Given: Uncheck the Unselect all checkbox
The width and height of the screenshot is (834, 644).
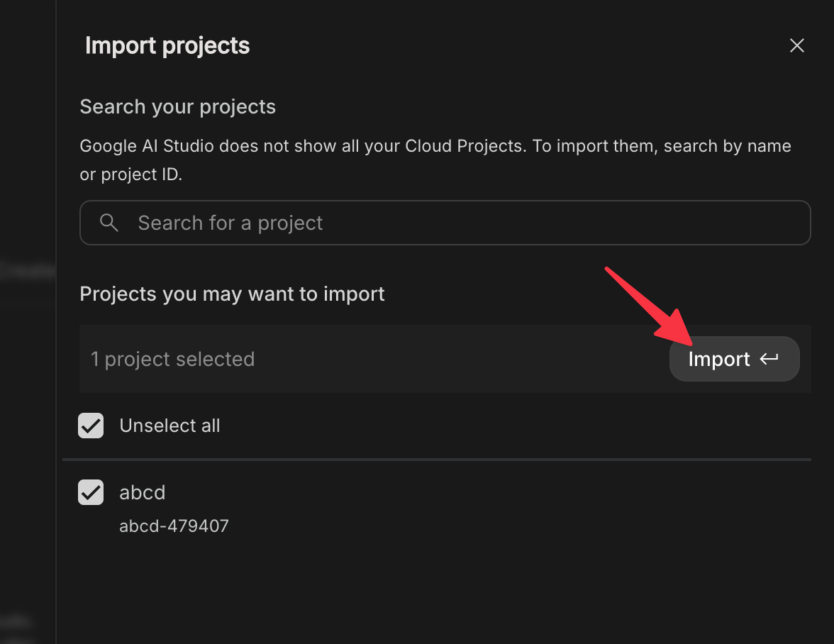Looking at the screenshot, I should (91, 426).
